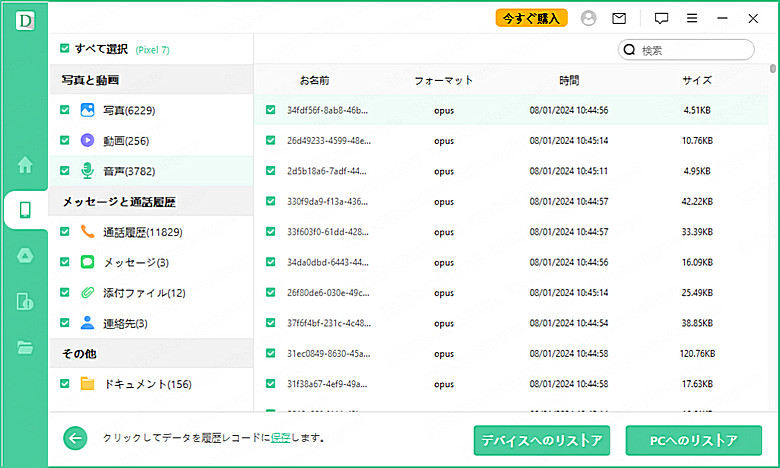This screenshot has height=468, width=780.
Task: Uncheck file 34fdf56f-8ab8-46b checkbox
Action: click(x=270, y=110)
